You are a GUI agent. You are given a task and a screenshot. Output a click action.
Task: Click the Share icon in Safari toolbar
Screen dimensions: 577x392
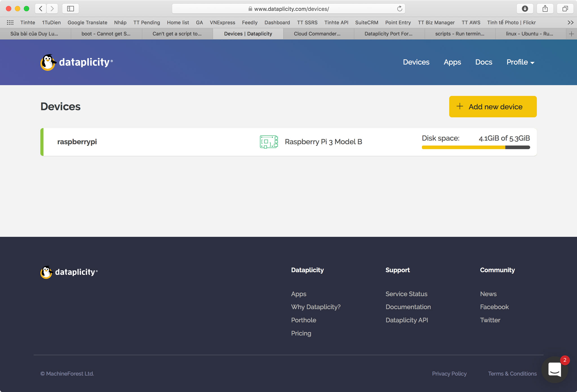[x=545, y=9]
